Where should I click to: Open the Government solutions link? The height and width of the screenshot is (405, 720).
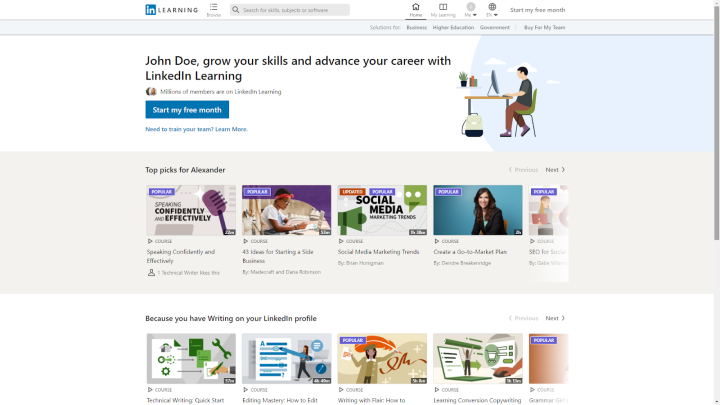coord(494,28)
